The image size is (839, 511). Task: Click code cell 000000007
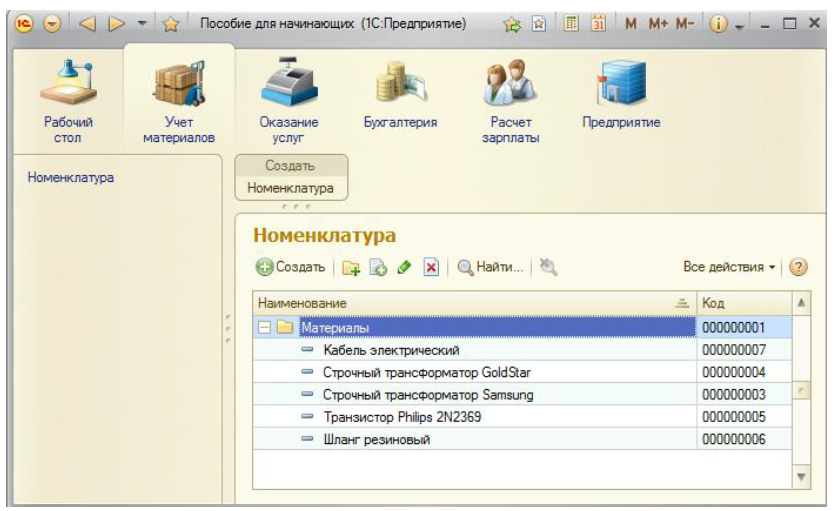coord(744,350)
